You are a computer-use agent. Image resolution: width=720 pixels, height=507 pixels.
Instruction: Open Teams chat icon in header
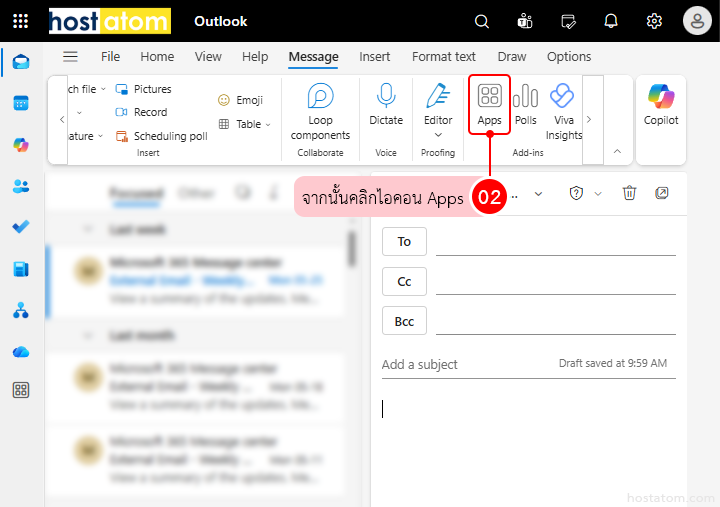[x=525, y=21]
